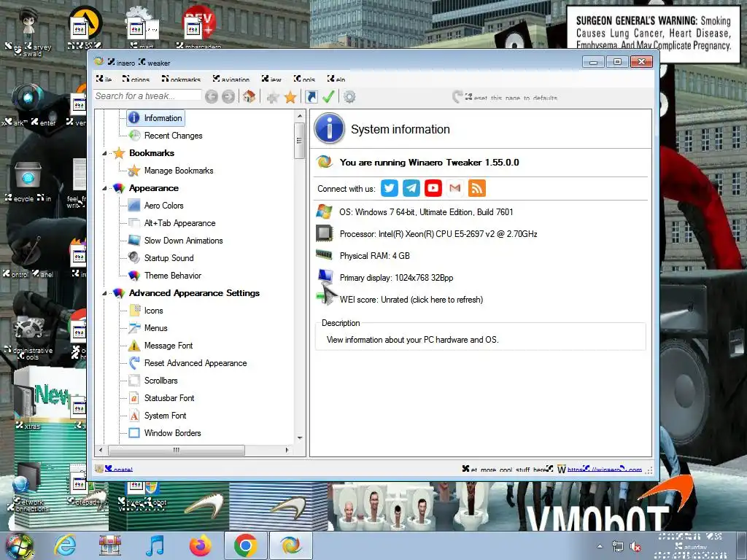Image resolution: width=747 pixels, height=560 pixels.
Task: Click the forward navigation arrow
Action: tap(228, 97)
